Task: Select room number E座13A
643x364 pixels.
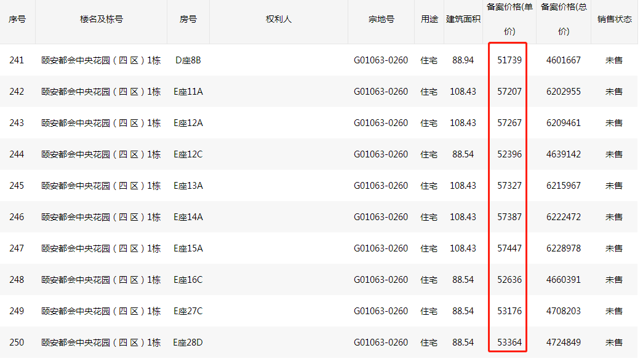Action: 188,186
